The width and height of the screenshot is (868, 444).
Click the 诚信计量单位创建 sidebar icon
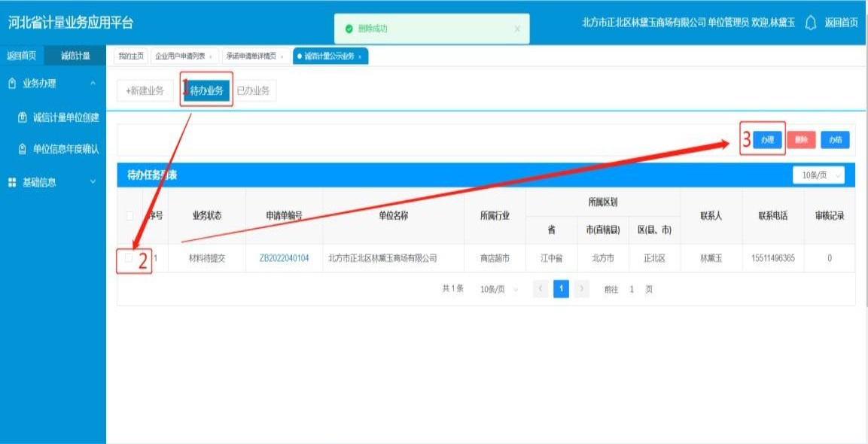(x=23, y=117)
